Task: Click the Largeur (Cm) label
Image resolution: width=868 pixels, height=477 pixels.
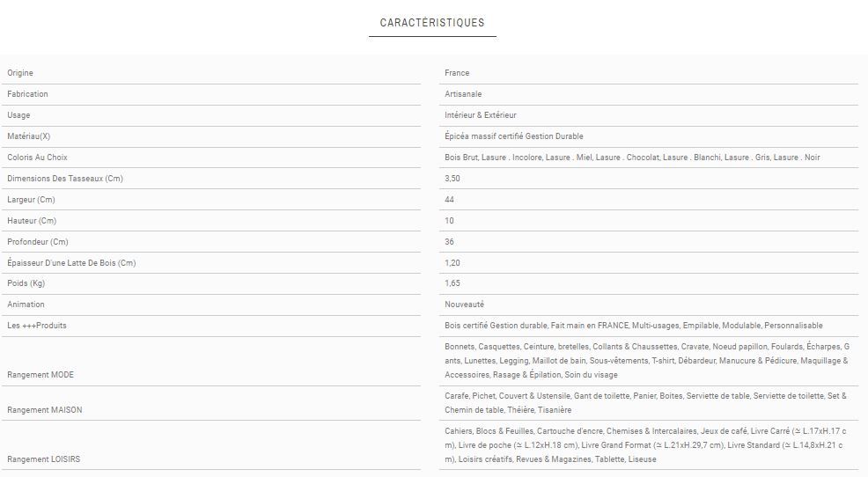Action: click(x=31, y=200)
